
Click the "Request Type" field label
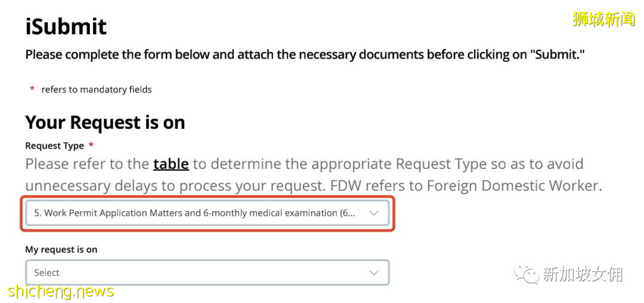pos(54,146)
